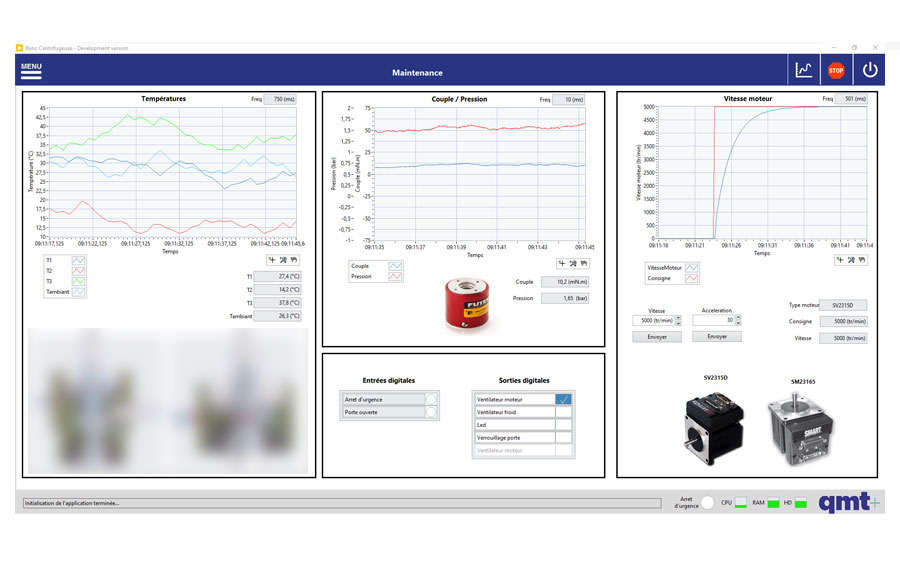
Task: Enable the Ventilateur froid output
Action: (563, 412)
